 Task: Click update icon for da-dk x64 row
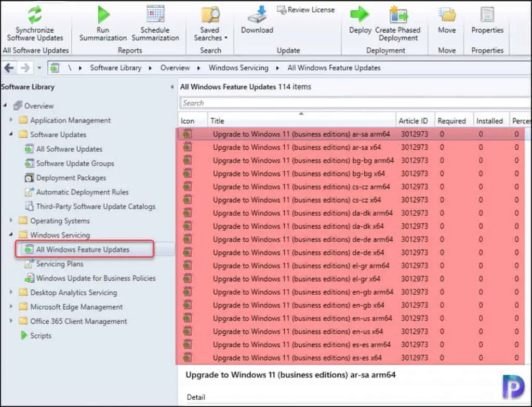click(x=187, y=226)
